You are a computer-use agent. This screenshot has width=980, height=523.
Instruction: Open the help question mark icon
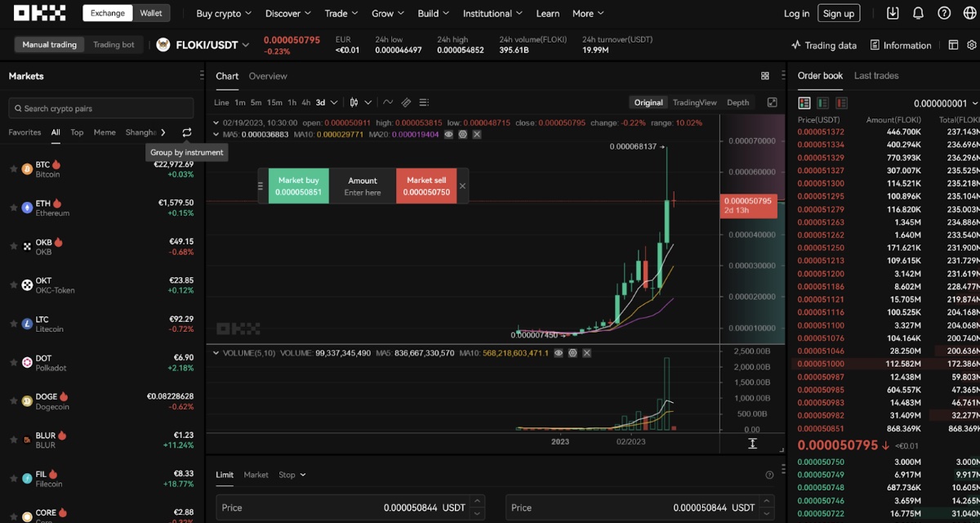tap(944, 13)
